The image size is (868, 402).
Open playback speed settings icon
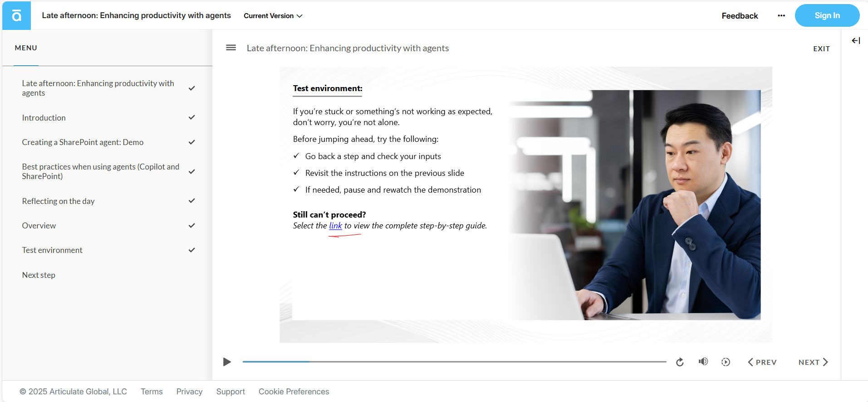pyautogui.click(x=726, y=362)
